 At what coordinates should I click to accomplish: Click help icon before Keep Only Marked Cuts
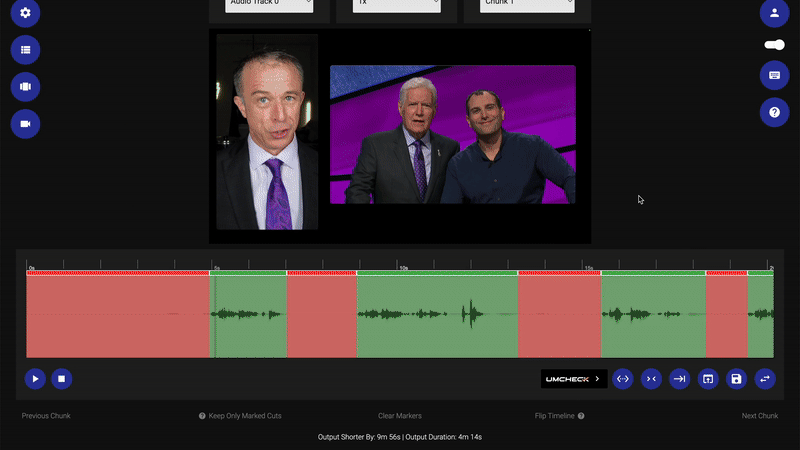pos(202,416)
